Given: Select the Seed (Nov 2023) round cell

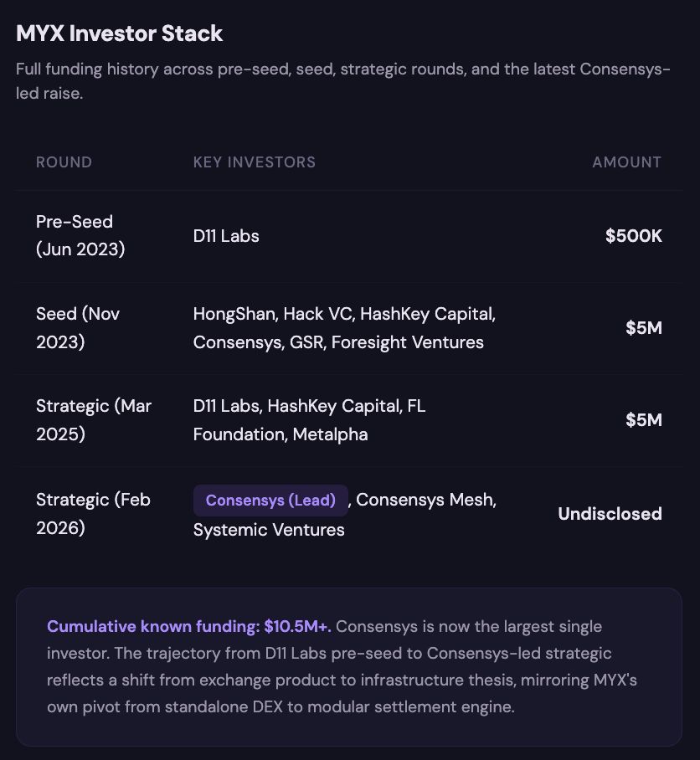Looking at the screenshot, I should click(78, 327).
